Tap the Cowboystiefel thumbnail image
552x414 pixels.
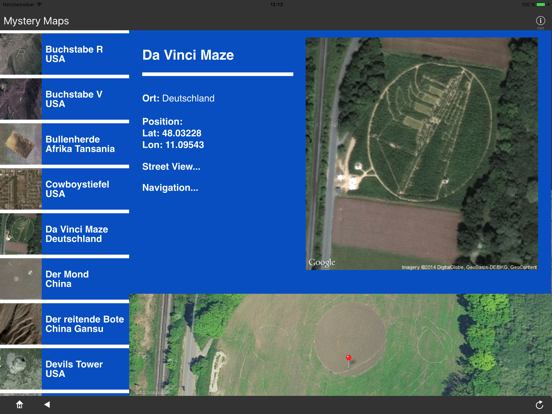coord(21,189)
